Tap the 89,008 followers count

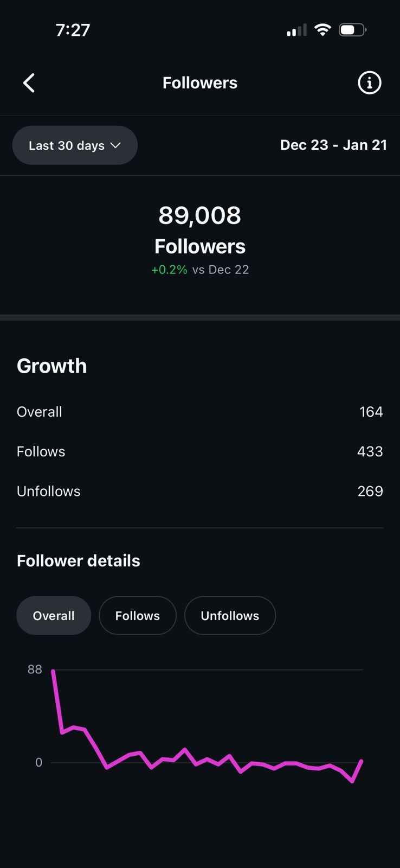(200, 215)
